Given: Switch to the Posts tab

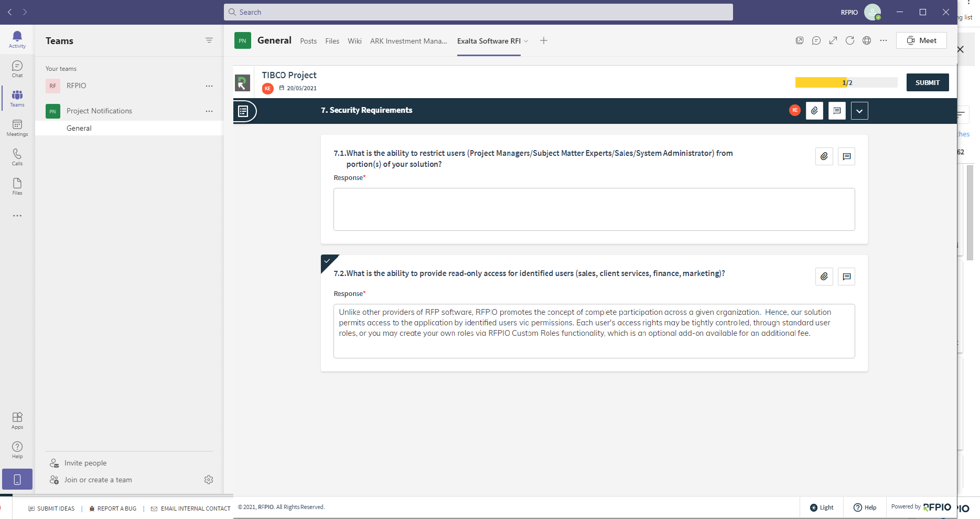Looking at the screenshot, I should (308, 41).
